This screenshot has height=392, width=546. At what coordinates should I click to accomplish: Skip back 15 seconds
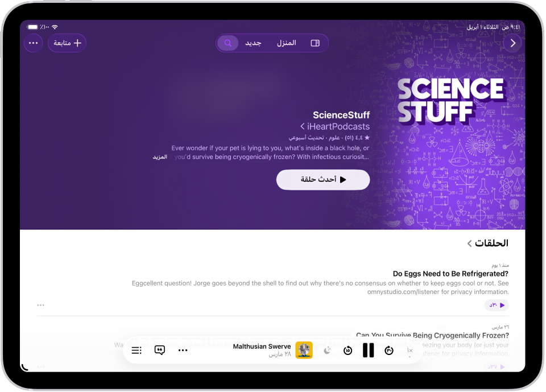coord(348,350)
